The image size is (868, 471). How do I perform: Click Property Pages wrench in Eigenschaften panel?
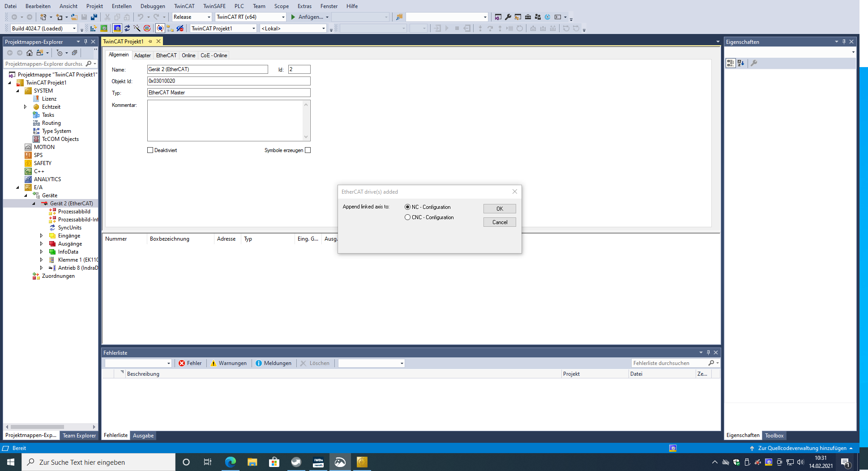pos(754,63)
